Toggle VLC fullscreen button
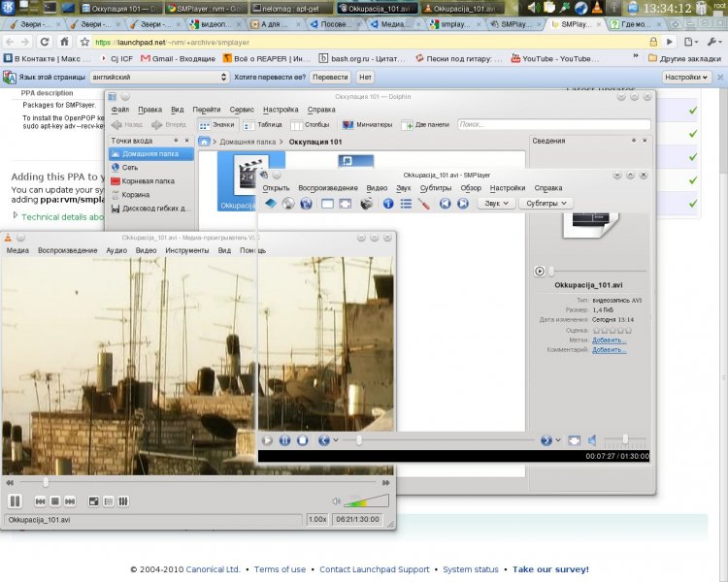Image resolution: width=728 pixels, height=582 pixels. [x=94, y=501]
